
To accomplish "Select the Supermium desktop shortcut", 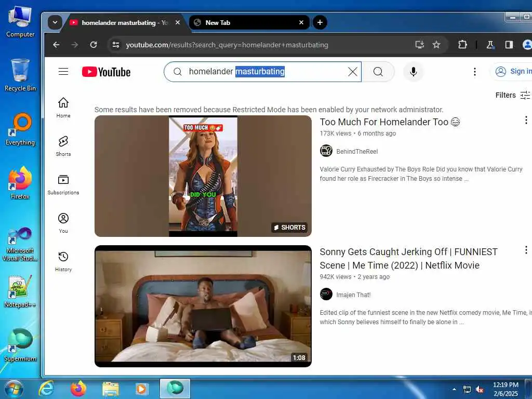I will 20,345.
